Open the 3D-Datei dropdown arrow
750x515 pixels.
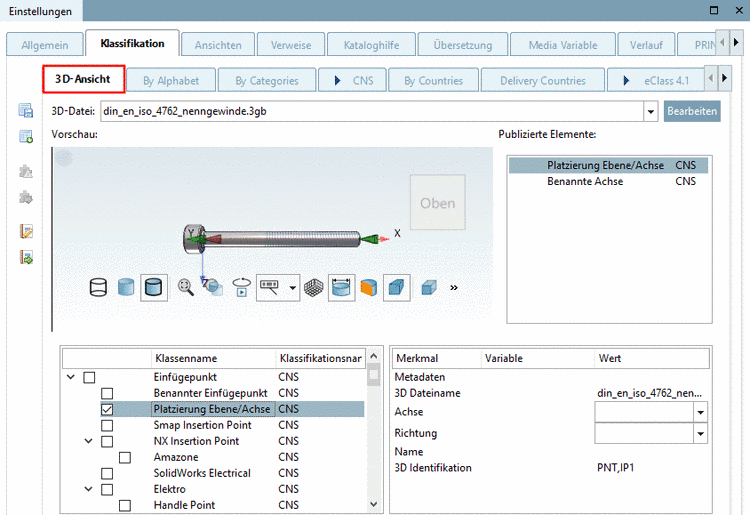pyautogui.click(x=651, y=111)
